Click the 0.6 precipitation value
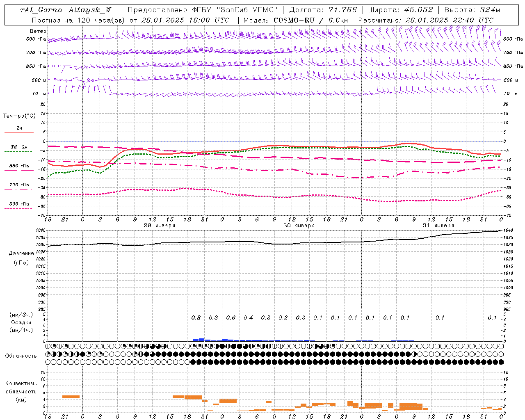 pyautogui.click(x=231, y=317)
